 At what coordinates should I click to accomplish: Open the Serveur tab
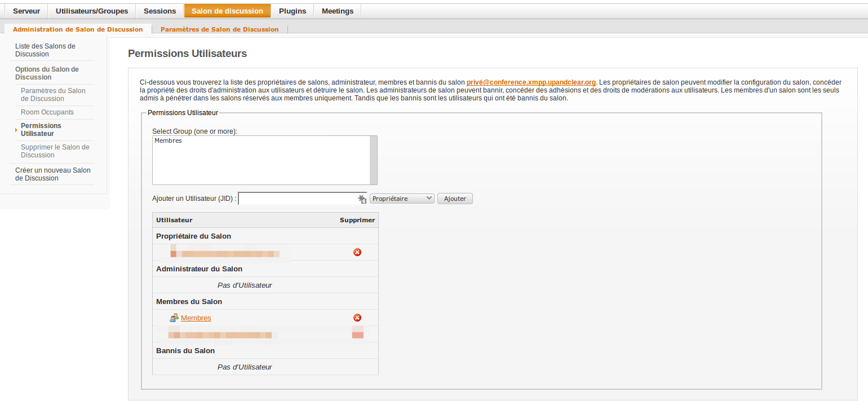pos(26,11)
